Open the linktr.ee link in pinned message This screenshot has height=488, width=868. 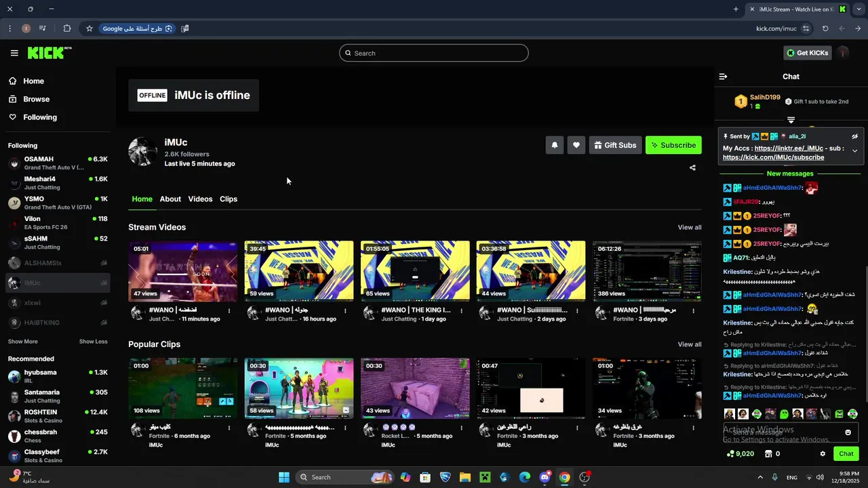789,148
